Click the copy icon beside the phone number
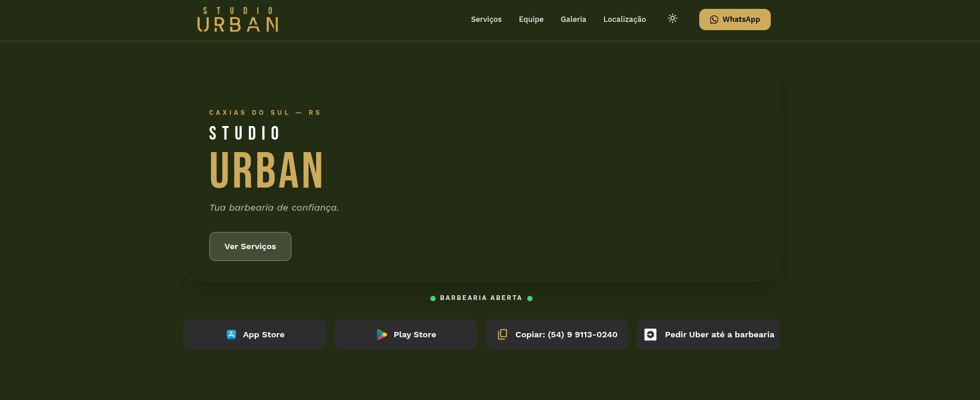The image size is (980, 400). [x=502, y=334]
